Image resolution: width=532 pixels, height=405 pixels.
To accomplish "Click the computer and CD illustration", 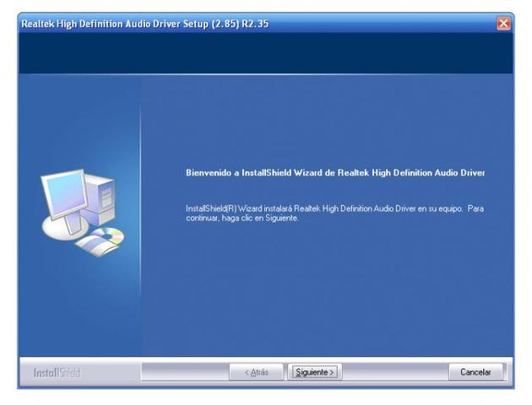I will [83, 213].
